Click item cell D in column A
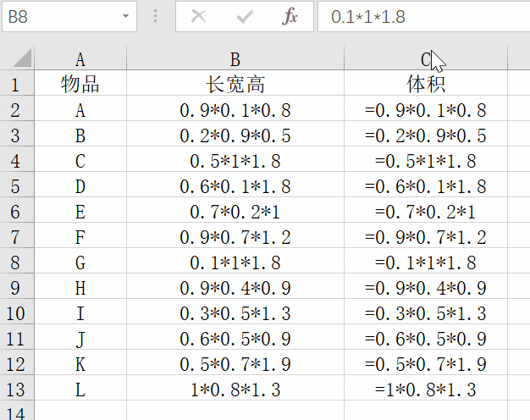This screenshot has height=420, width=530. [80, 185]
